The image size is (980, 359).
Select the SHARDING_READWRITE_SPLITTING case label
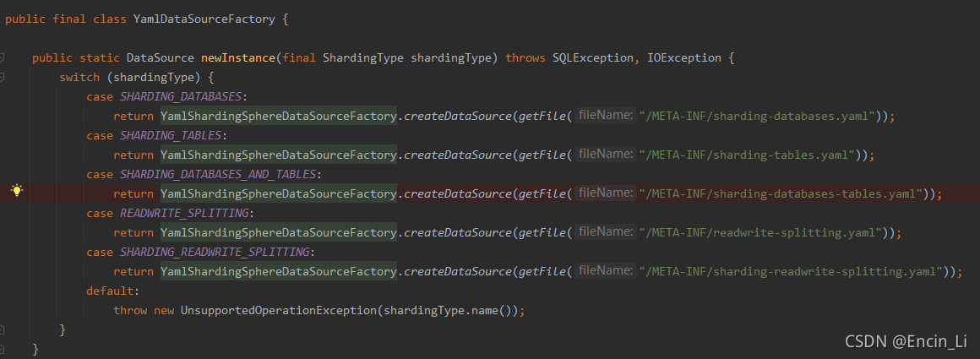click(x=215, y=252)
